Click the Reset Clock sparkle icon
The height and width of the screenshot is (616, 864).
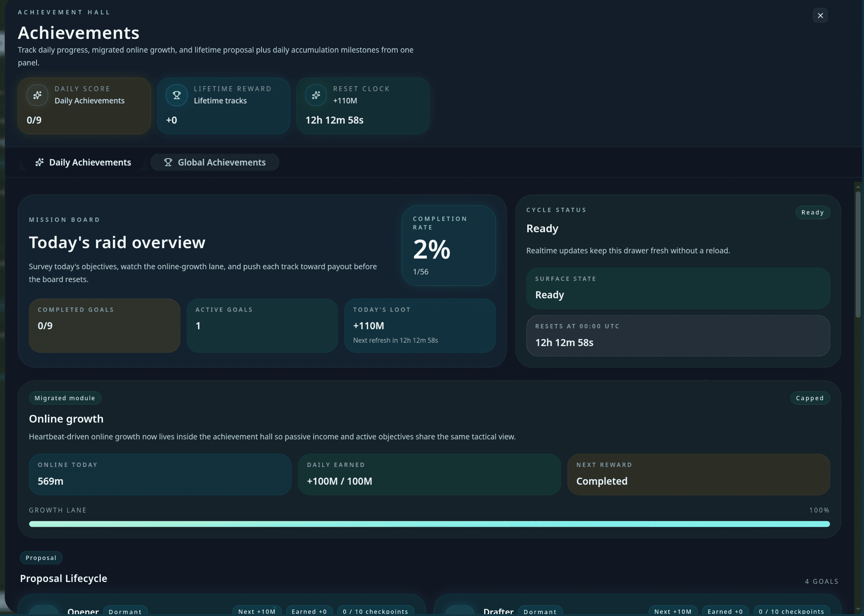pos(316,95)
